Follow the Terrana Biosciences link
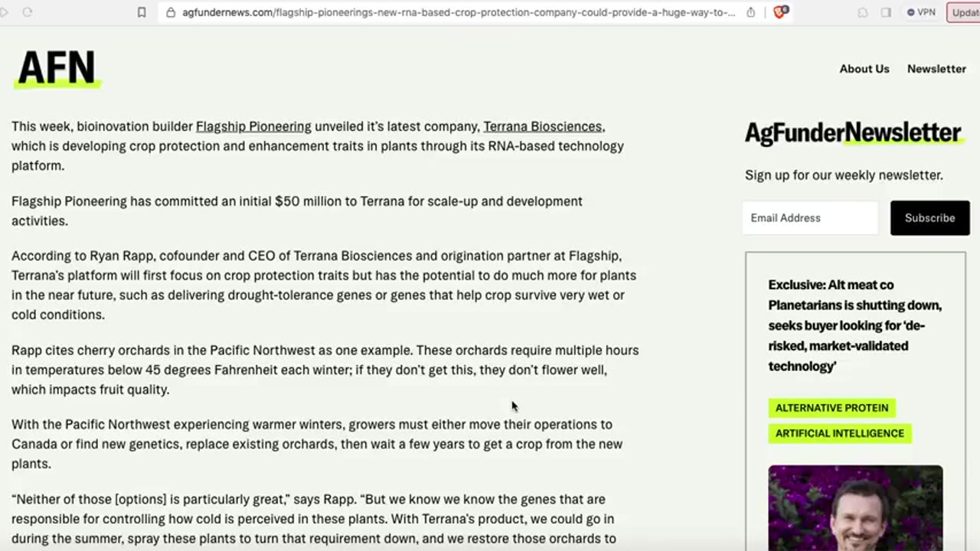The width and height of the screenshot is (980, 551). click(542, 126)
